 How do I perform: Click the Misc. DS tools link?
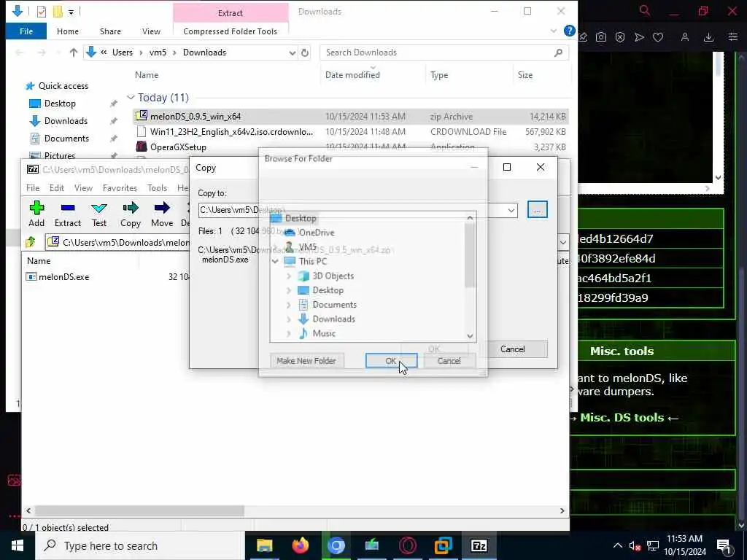point(622,418)
